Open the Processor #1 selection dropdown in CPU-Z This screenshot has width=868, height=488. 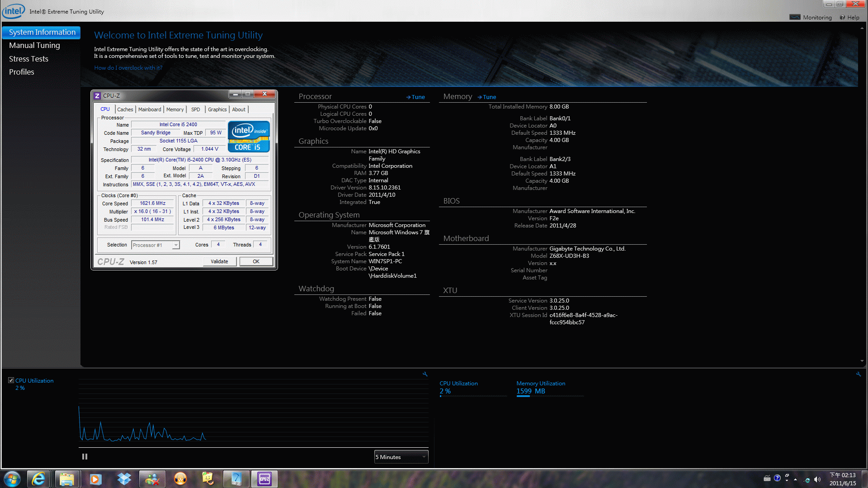156,245
